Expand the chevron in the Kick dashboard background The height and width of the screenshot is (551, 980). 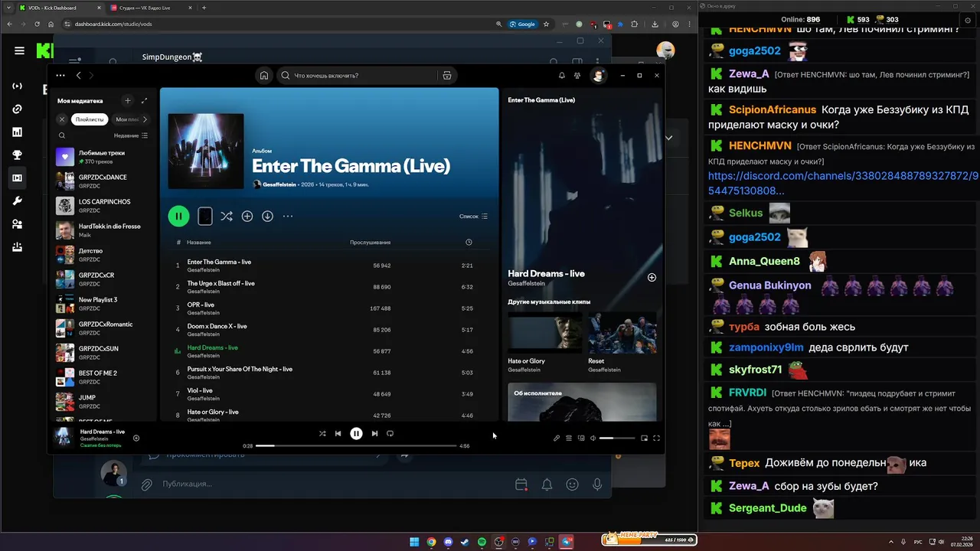tap(668, 139)
